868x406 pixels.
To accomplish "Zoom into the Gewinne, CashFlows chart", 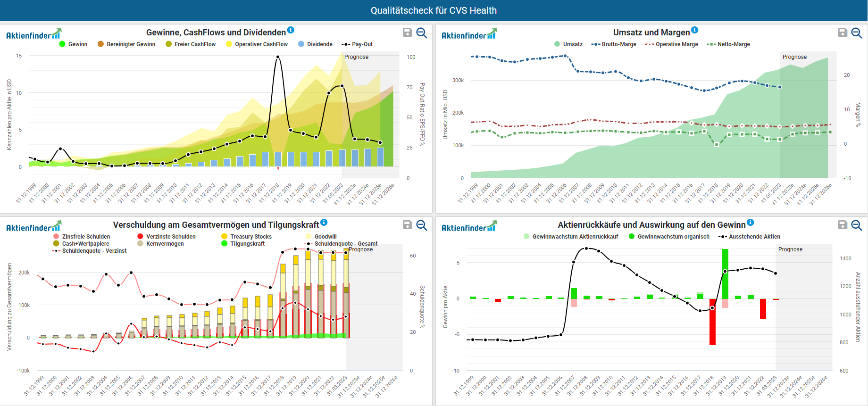I will (422, 33).
